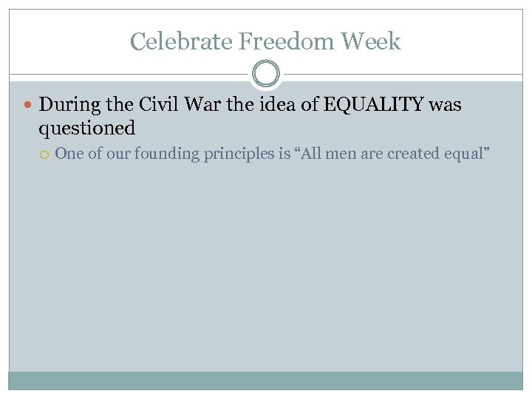Image resolution: width=532 pixels, height=399 pixels.
Task: Click the teal footer bar at the bottom
Action: coord(265,380)
